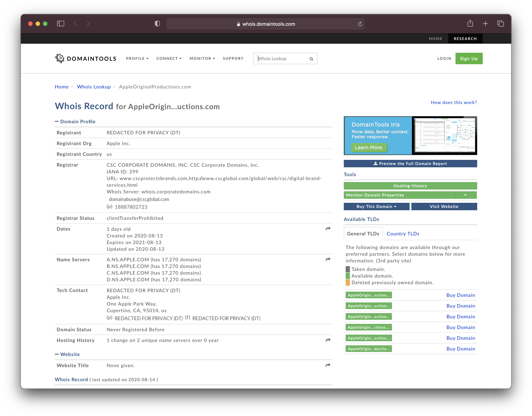
Task: Click the Hosting History tool button
Action: point(410,186)
